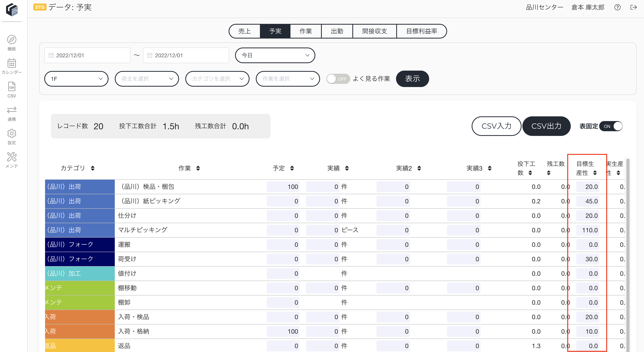This screenshot has width=644, height=352.
Task: Sort table by カテゴリ column arrows
Action: point(93,168)
